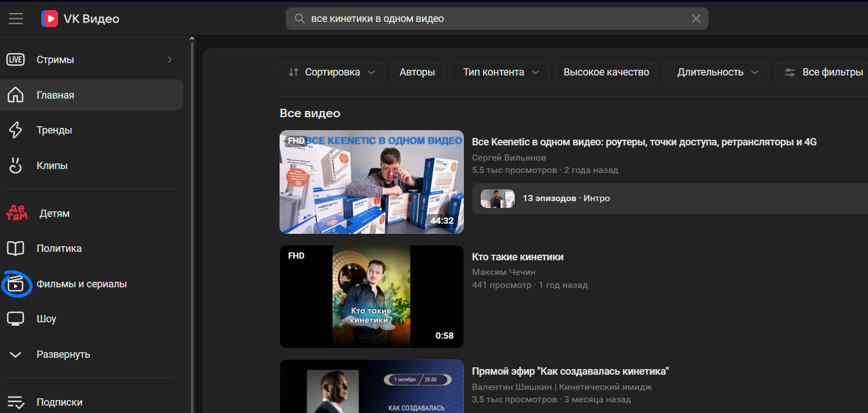Open Прямой эфир video thumbnail
Viewport: 868px width, 413px height.
pyautogui.click(x=371, y=387)
